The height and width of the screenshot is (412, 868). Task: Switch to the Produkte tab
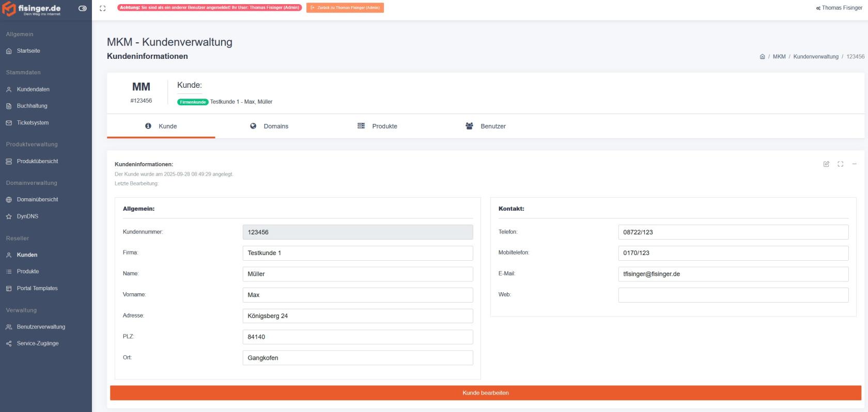(378, 126)
